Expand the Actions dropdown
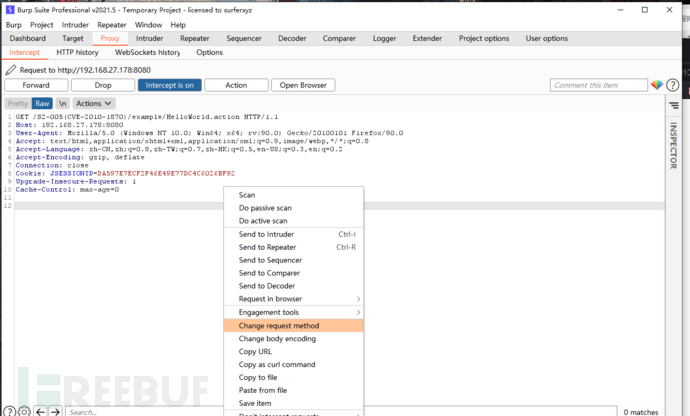690x416 pixels. point(94,103)
